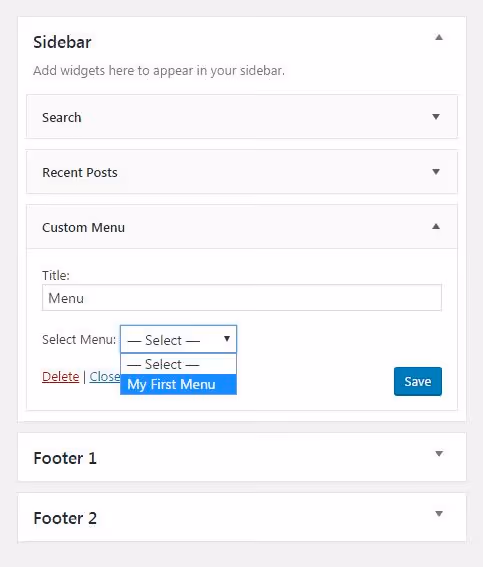Expand Footer 2 area arrow

pyautogui.click(x=439, y=514)
